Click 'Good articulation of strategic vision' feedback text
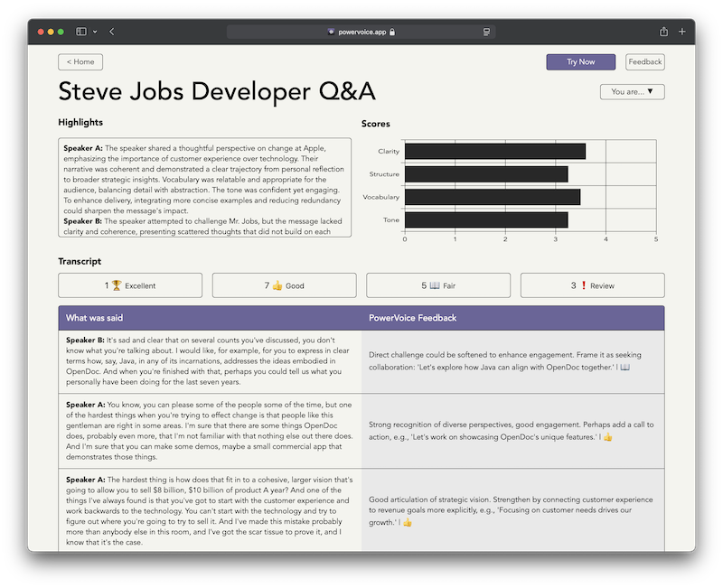723x588 pixels. pos(511,510)
